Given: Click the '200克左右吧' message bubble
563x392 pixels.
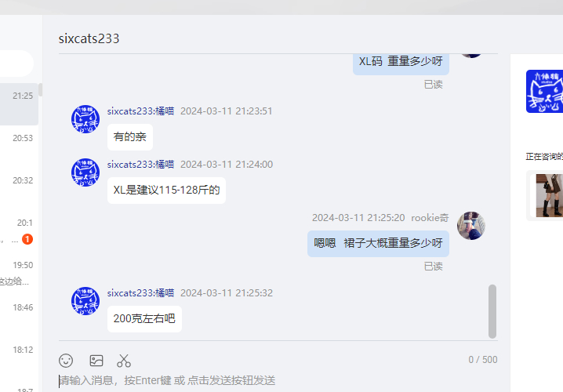Looking at the screenshot, I should point(144,319).
